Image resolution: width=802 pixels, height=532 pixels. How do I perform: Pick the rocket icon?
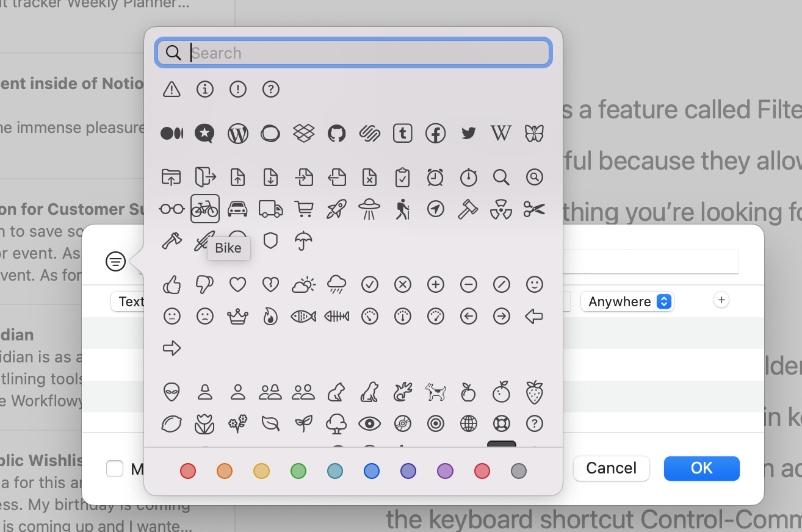pos(336,209)
